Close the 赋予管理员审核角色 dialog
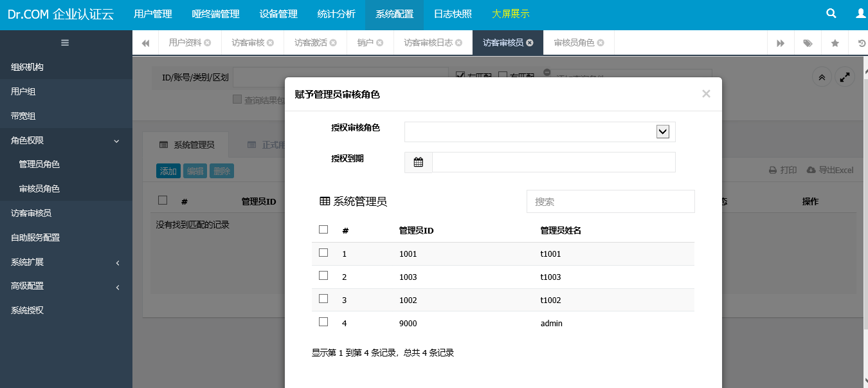This screenshot has width=868, height=388. tap(706, 94)
